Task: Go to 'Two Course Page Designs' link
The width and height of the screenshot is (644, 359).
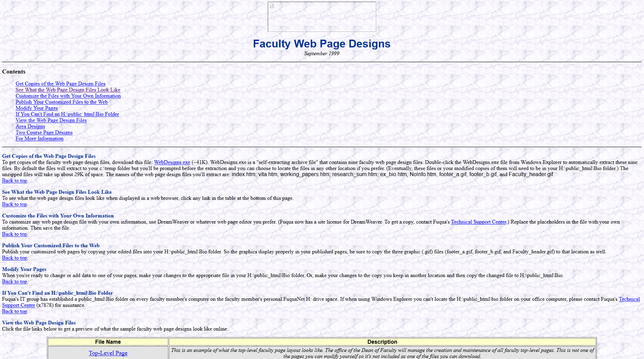Action: [44, 132]
